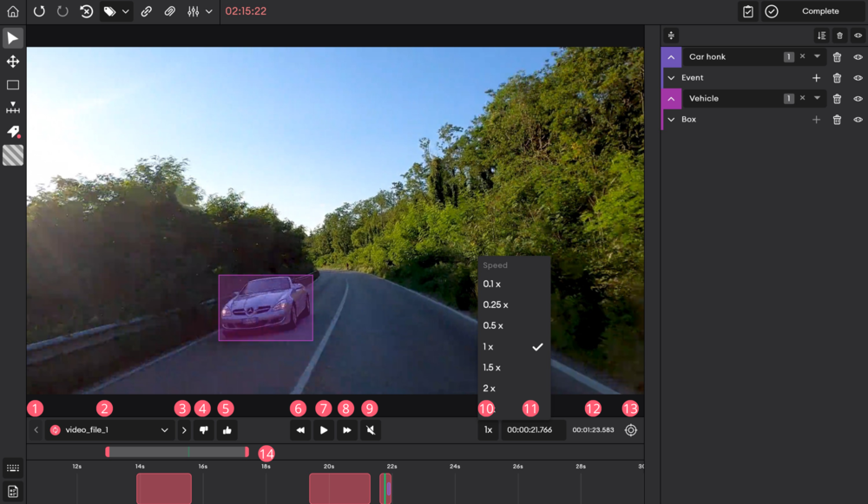
Task: Expand the tags dropdown arrow
Action: (x=126, y=11)
